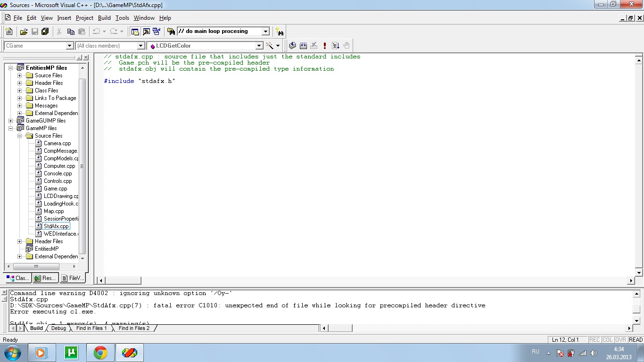Viewport: 644px width, 362px height.
Task: Open Chrome from the taskbar
Action: [x=100, y=353]
